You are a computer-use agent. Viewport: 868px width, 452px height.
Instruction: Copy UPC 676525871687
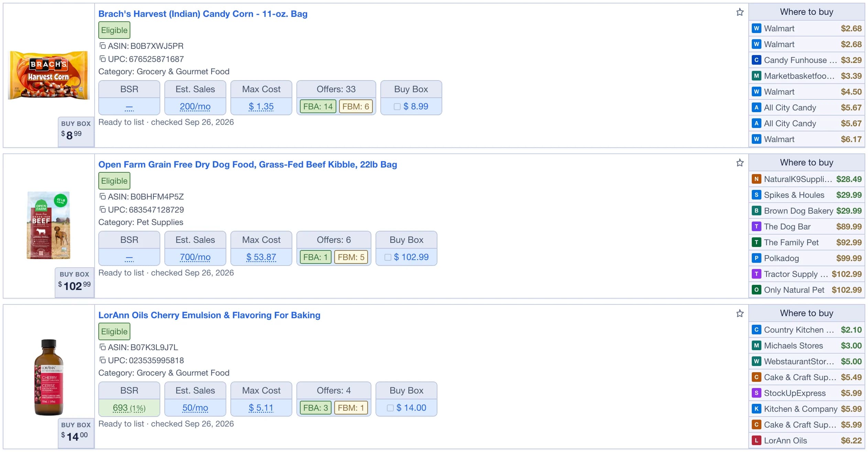[102, 59]
